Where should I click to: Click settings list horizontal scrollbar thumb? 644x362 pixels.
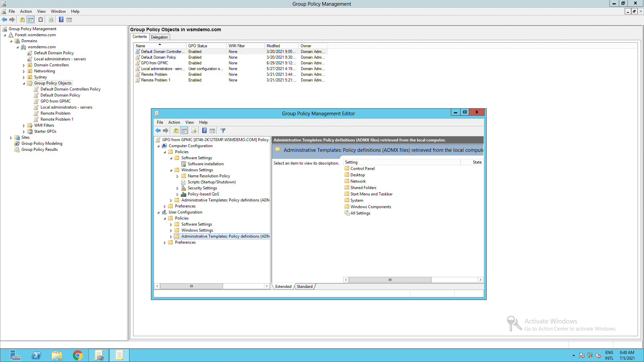[390, 280]
